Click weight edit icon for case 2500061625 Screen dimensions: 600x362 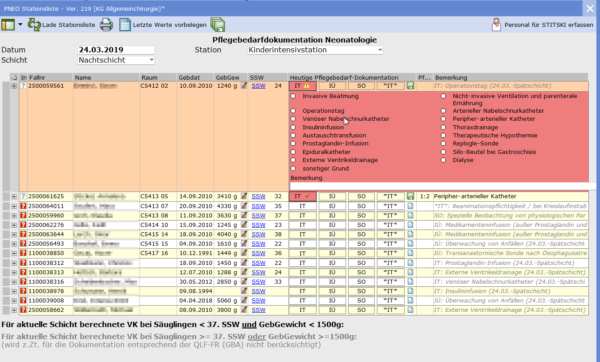[244, 196]
